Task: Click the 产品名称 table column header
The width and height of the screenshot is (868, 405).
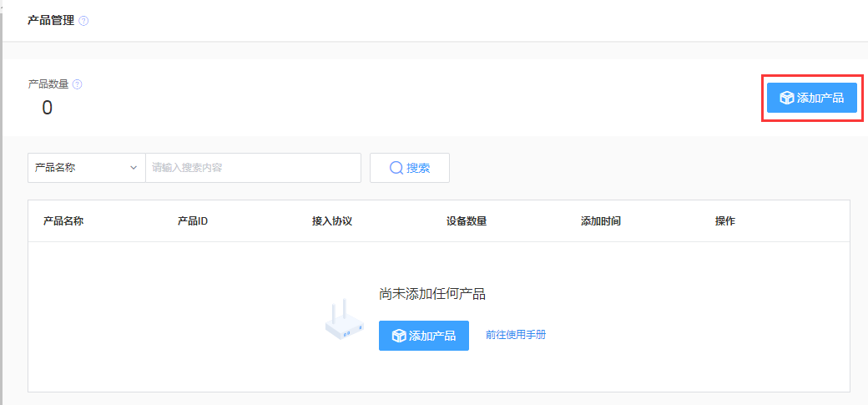Action: click(x=63, y=221)
